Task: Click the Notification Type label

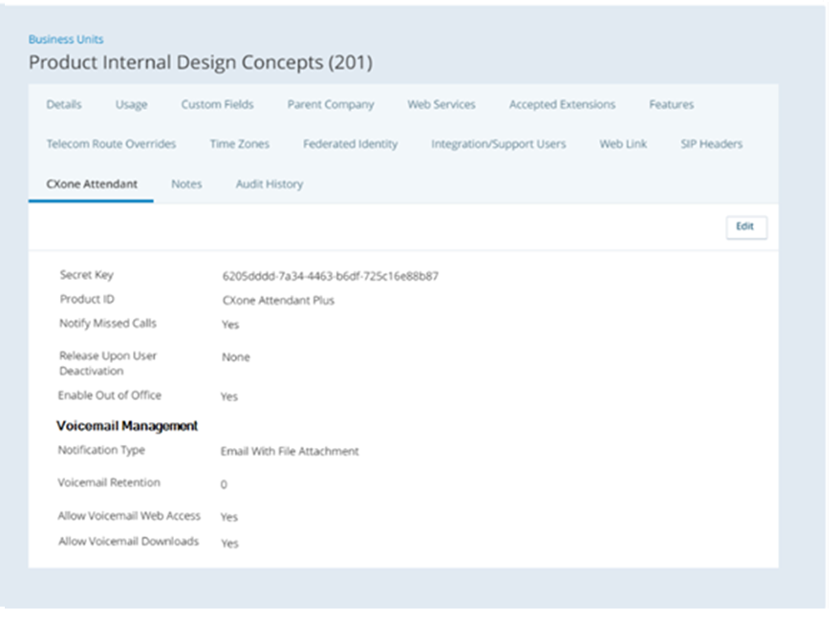Action: coord(101,451)
